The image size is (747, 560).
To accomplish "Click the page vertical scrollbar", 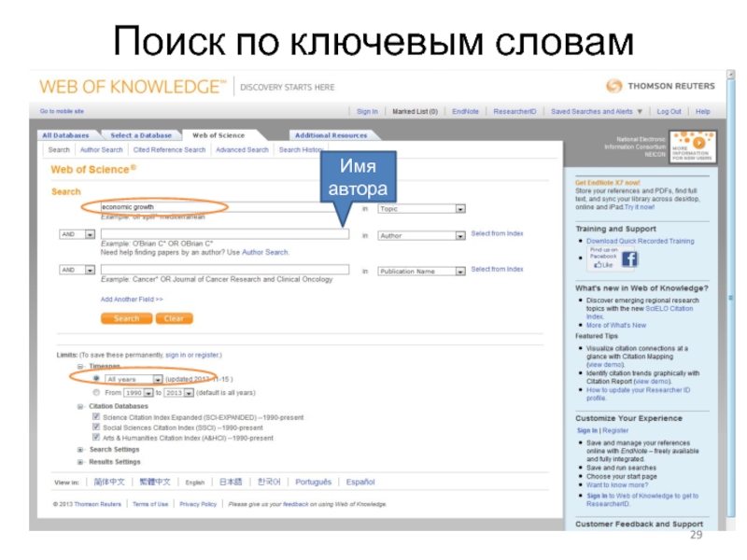I will pyautogui.click(x=731, y=298).
